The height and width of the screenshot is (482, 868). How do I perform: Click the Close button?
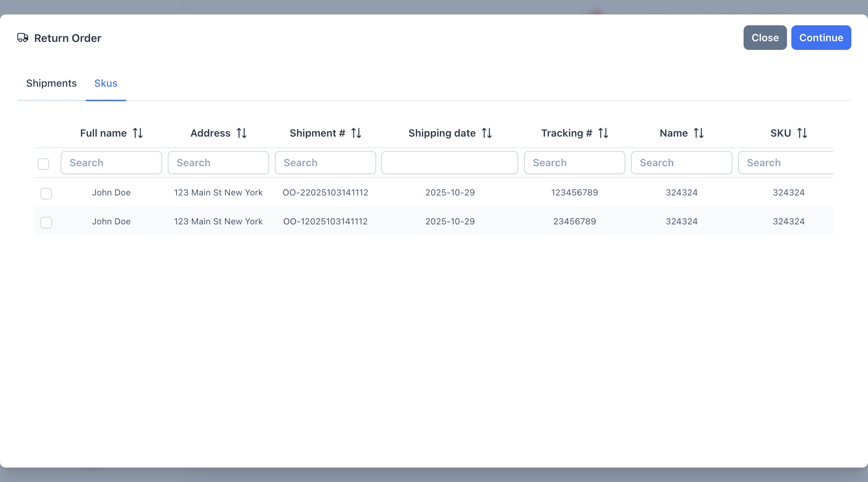coord(765,37)
